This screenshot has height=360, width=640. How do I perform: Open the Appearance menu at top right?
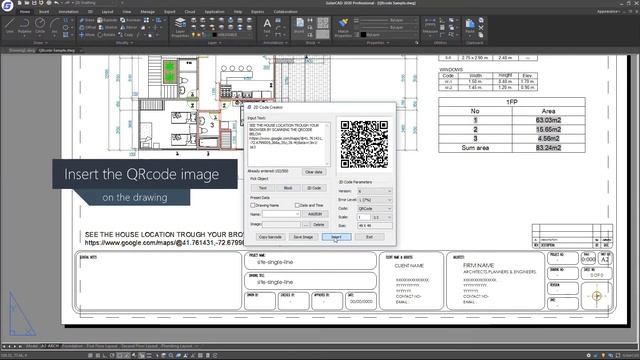point(609,11)
